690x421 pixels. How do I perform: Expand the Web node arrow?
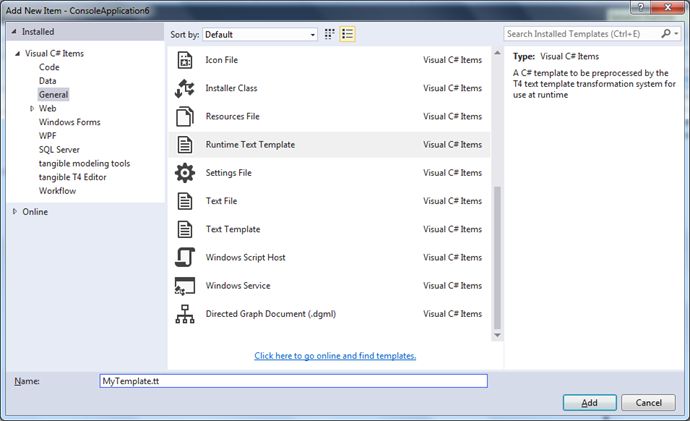tap(32, 108)
